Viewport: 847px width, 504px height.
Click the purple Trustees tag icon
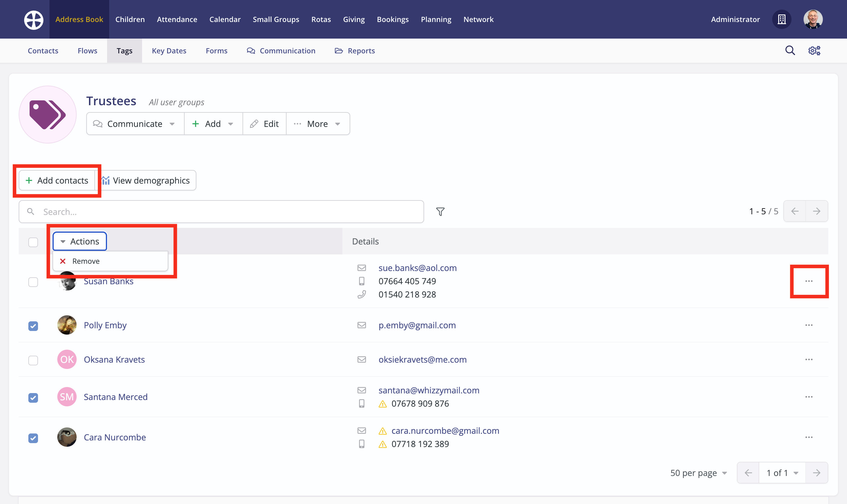pyautogui.click(x=48, y=115)
